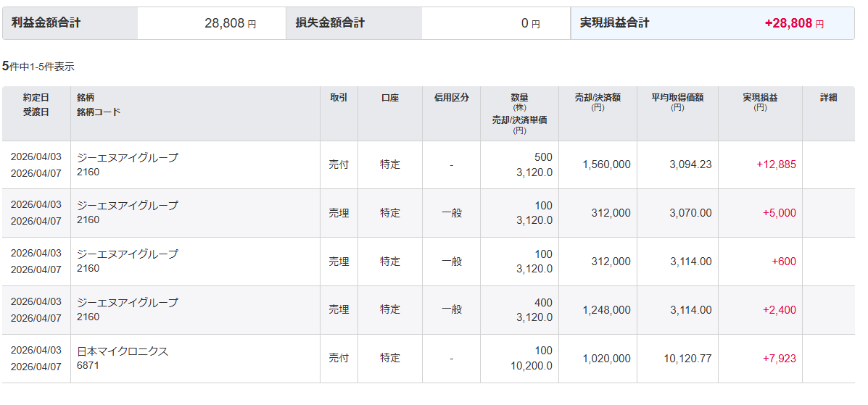
Task: Click the 約定日 受渡日 column header
Action: click(36, 104)
